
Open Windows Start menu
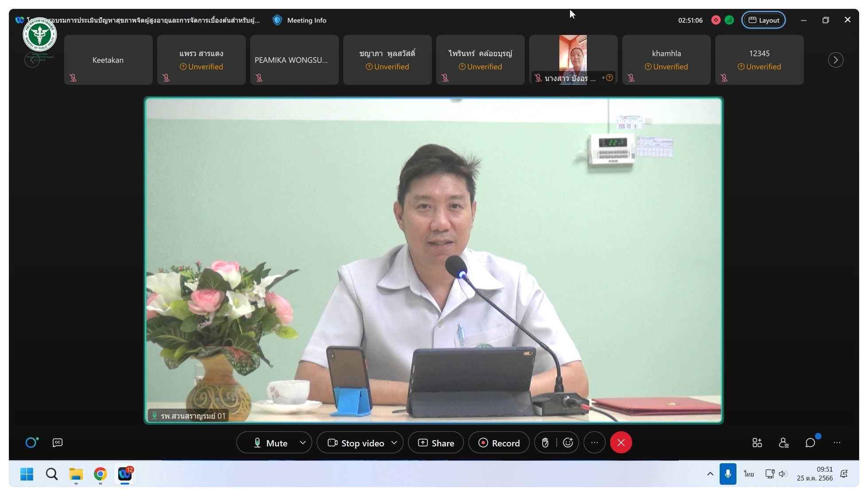click(x=27, y=474)
